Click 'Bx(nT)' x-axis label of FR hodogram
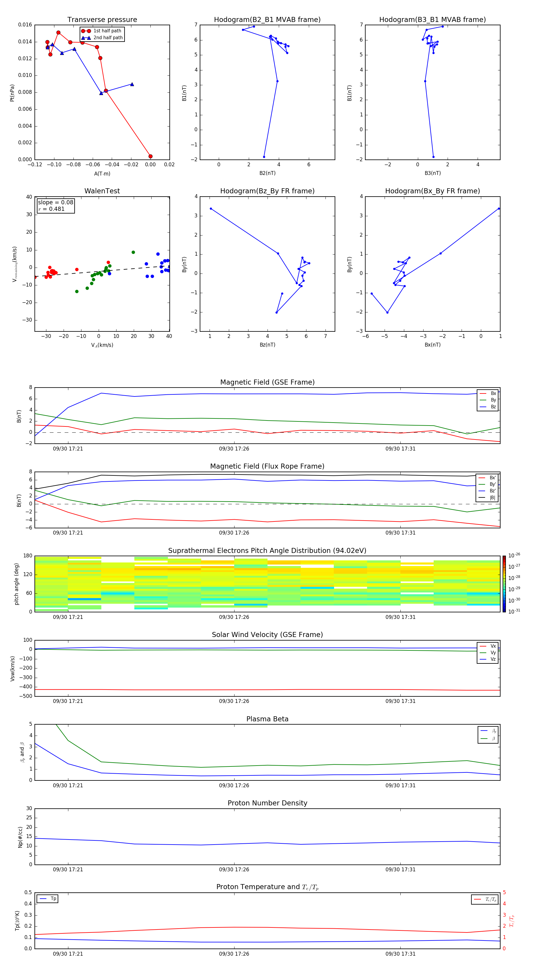 tap(432, 345)
